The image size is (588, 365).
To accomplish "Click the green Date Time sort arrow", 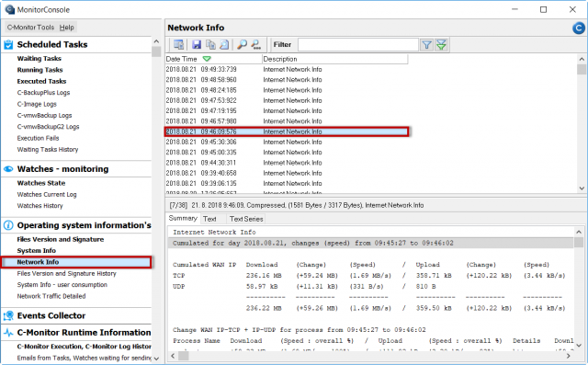I will (207, 59).
